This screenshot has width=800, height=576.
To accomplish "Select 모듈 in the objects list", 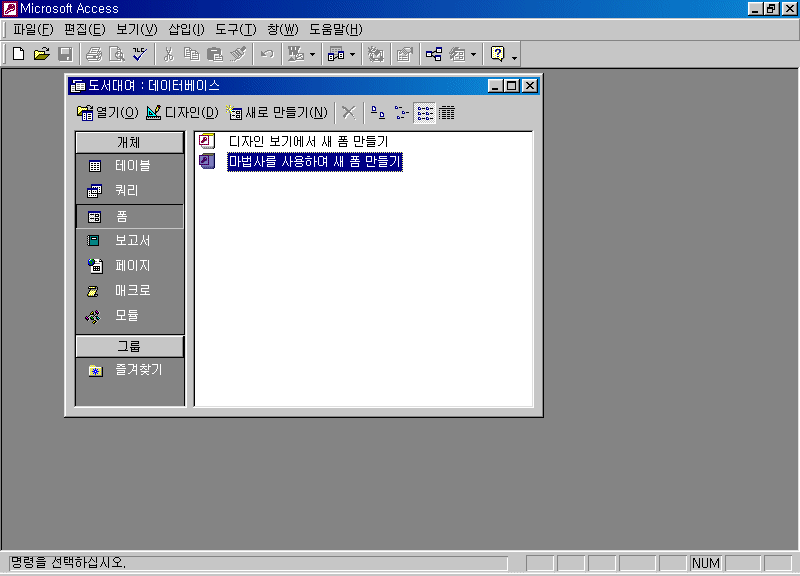I will pyautogui.click(x=130, y=315).
